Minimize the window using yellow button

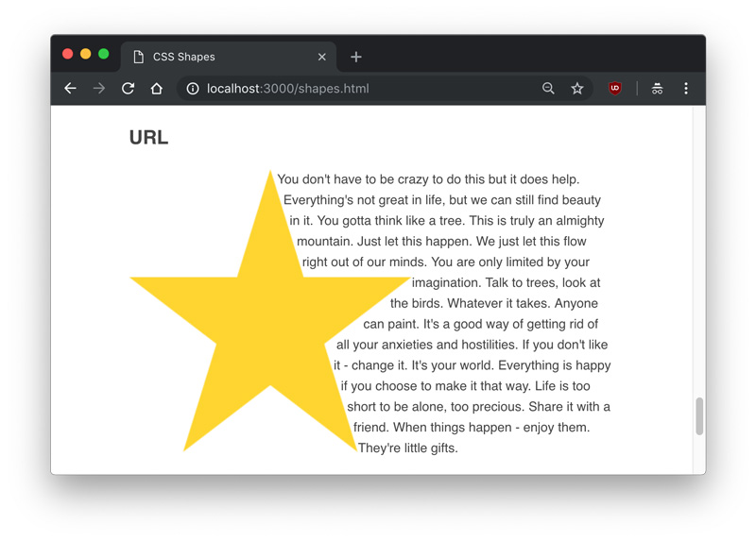85,55
